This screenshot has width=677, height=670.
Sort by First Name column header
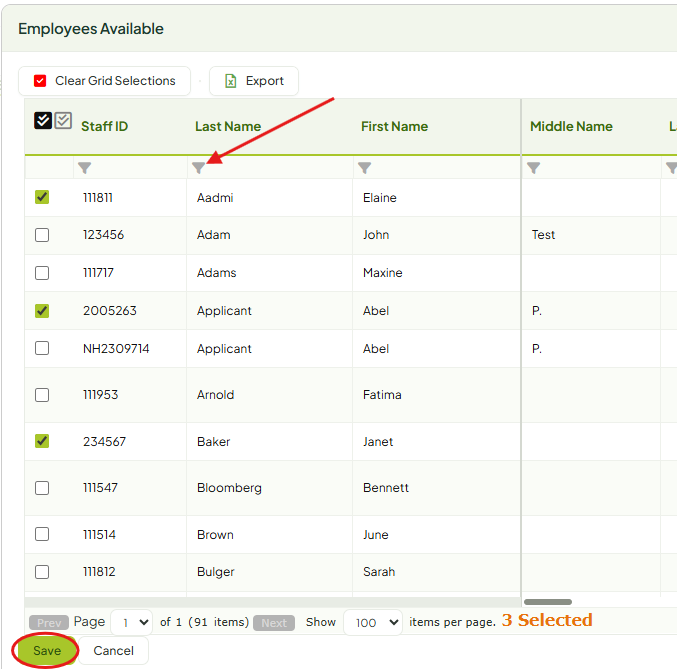395,126
